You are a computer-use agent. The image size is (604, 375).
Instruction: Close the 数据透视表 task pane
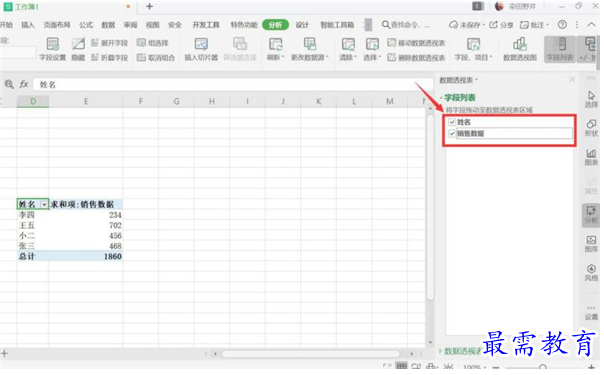[572, 79]
